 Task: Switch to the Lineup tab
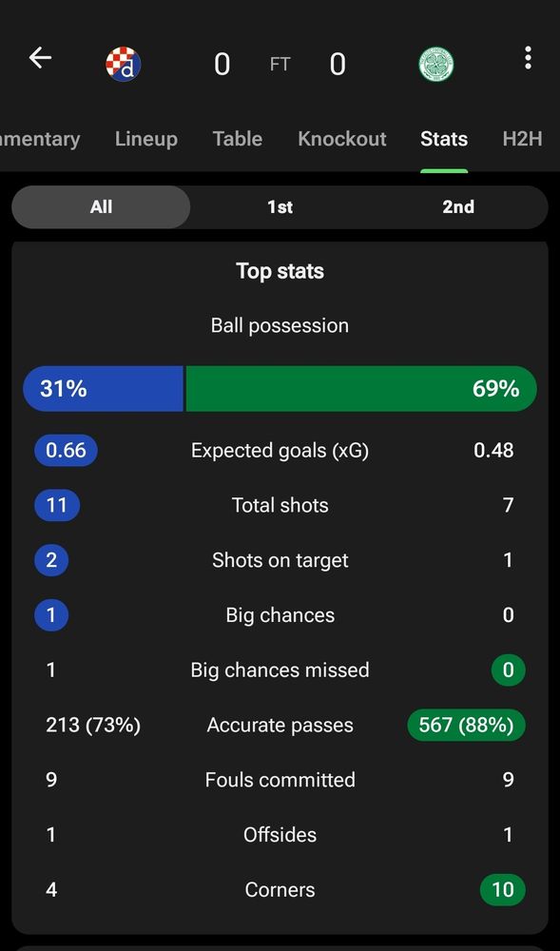(x=146, y=139)
